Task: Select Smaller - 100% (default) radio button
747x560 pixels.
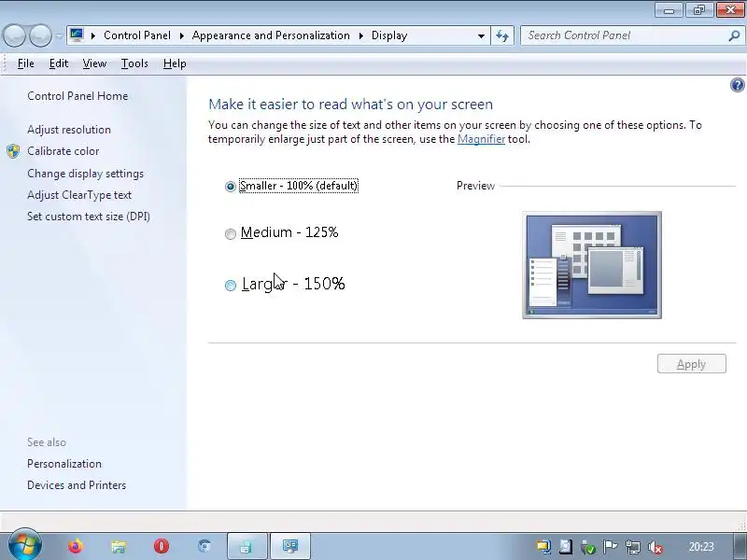Action: point(230,186)
